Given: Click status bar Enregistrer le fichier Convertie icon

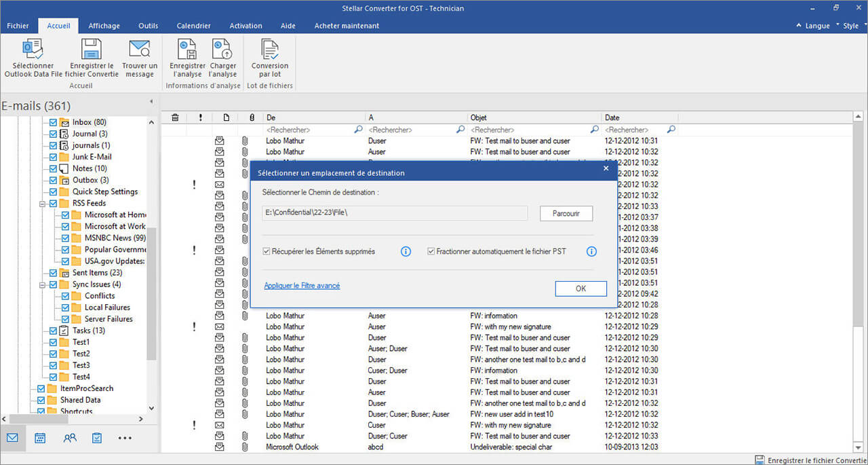Looking at the screenshot, I should (x=760, y=460).
